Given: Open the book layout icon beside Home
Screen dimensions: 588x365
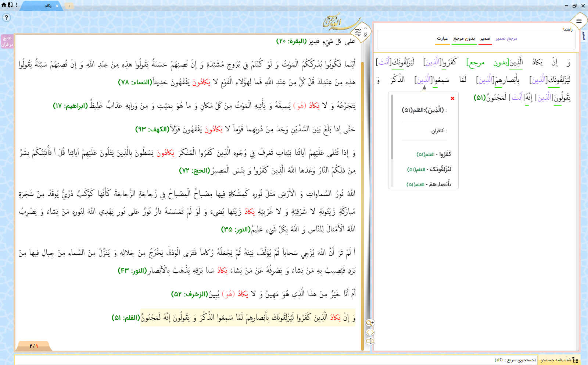Looking at the screenshot, I should click(x=10, y=5).
